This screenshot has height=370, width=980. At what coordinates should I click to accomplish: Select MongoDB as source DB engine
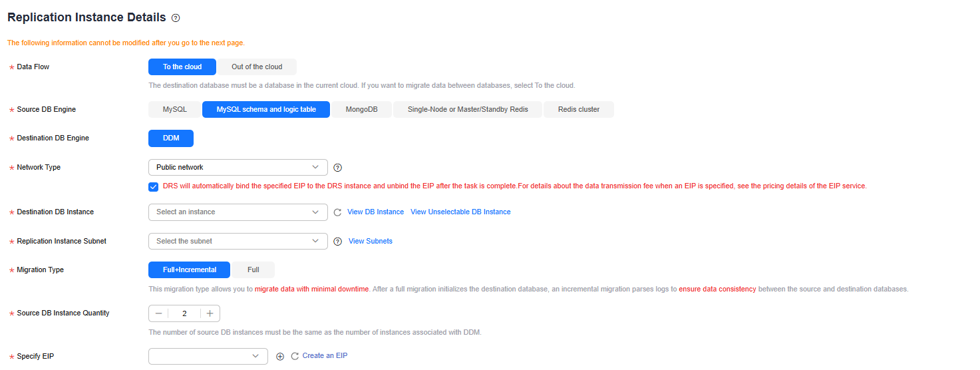click(x=361, y=109)
